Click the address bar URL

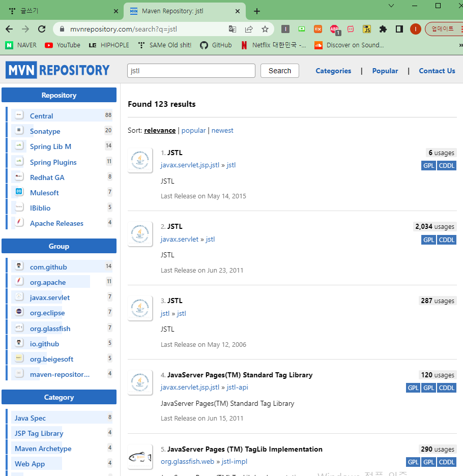coord(123,29)
